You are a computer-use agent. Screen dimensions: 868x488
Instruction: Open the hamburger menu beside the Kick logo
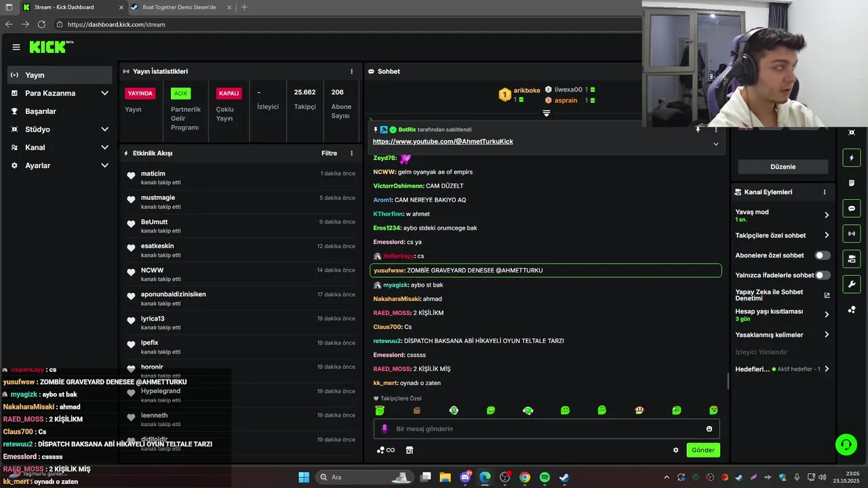[x=16, y=47]
